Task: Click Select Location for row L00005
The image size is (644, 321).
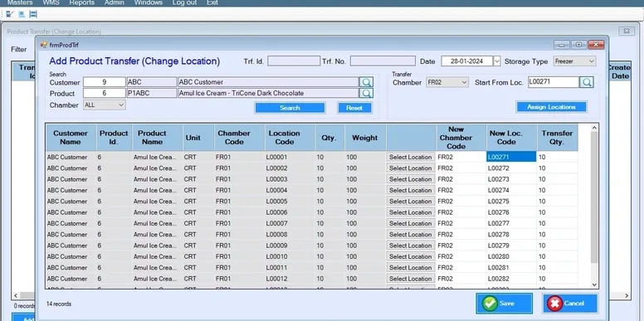Action: (x=410, y=201)
